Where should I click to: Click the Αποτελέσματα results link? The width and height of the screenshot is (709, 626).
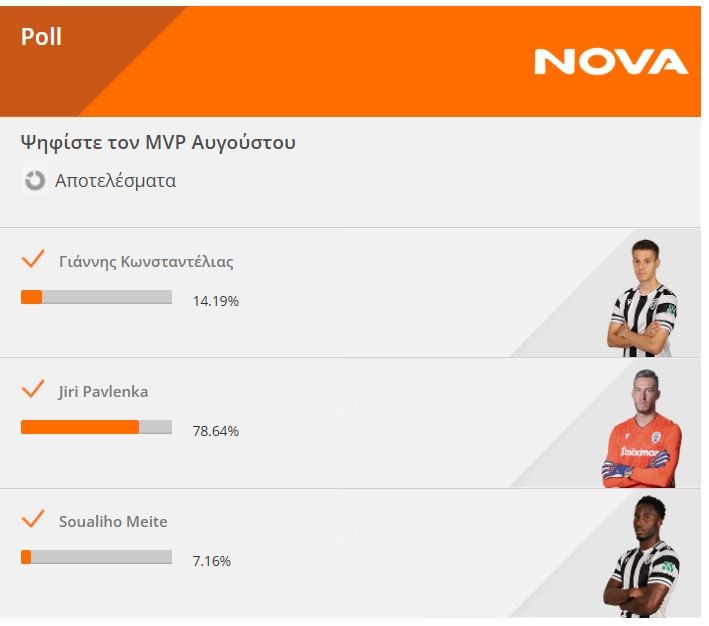[x=115, y=181]
